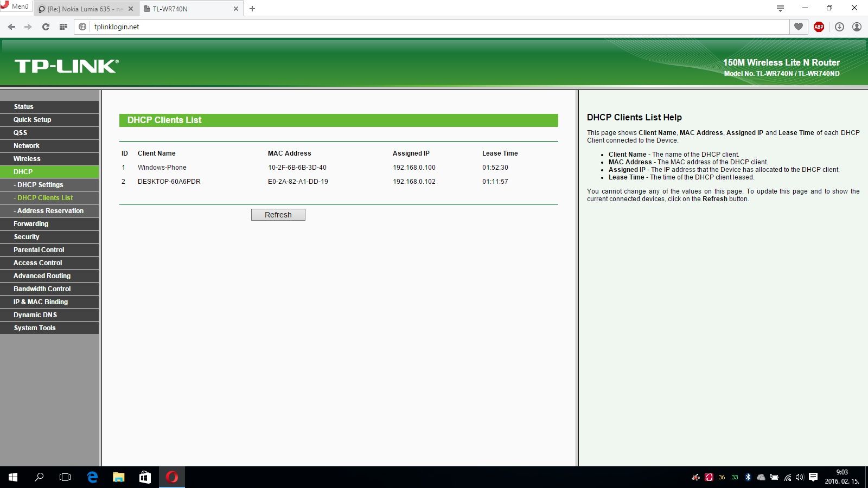Close the TL-WR740N tab
Viewport: 868px width, 488px height.
[x=236, y=9]
